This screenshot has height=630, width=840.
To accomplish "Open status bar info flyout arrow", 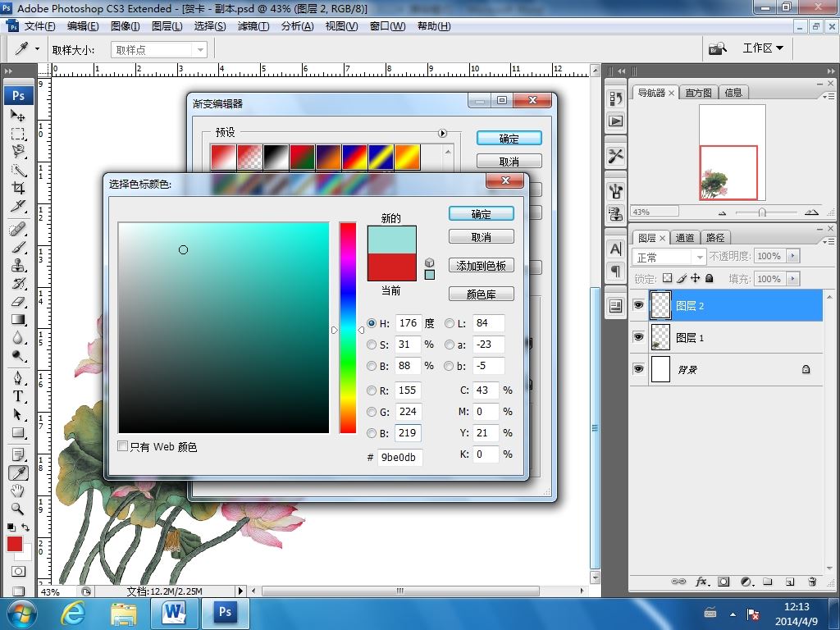I will [240, 591].
